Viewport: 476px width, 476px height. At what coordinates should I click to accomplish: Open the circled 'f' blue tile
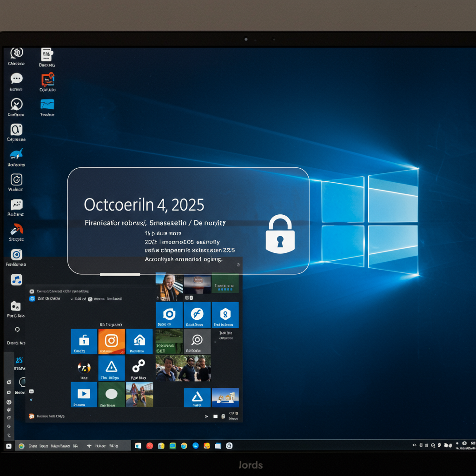[197, 315]
